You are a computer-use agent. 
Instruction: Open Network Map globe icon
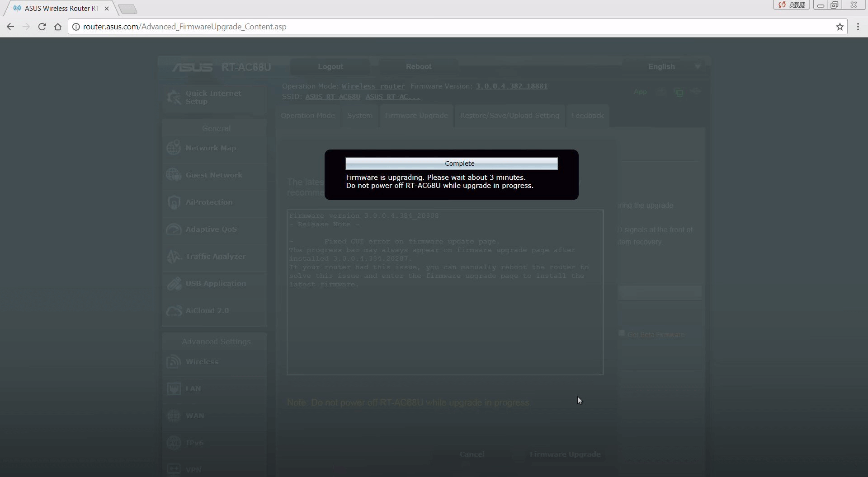pyautogui.click(x=174, y=148)
